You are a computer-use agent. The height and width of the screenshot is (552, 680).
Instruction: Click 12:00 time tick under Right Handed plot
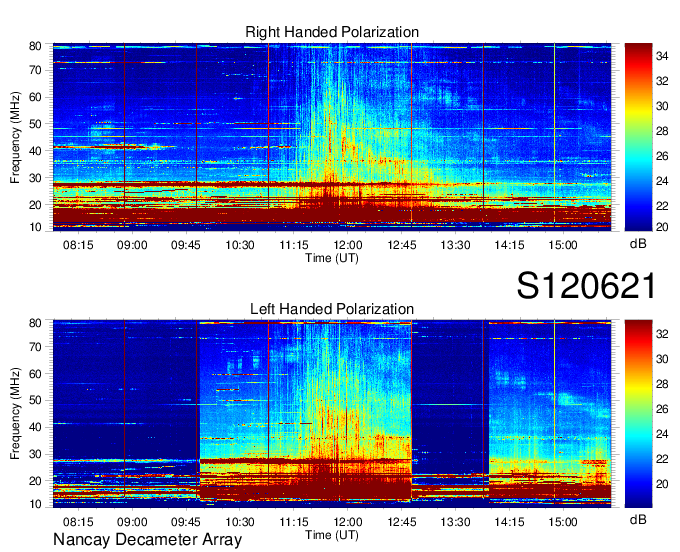[348, 245]
